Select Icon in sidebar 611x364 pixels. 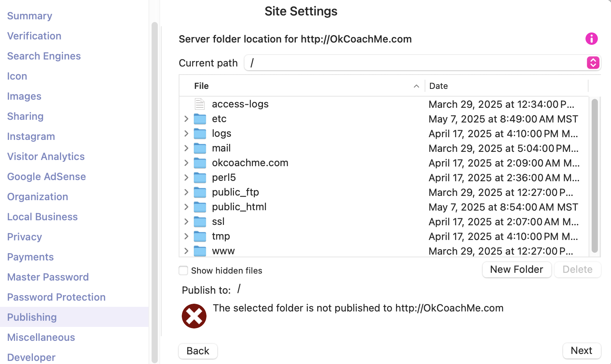[x=17, y=76]
